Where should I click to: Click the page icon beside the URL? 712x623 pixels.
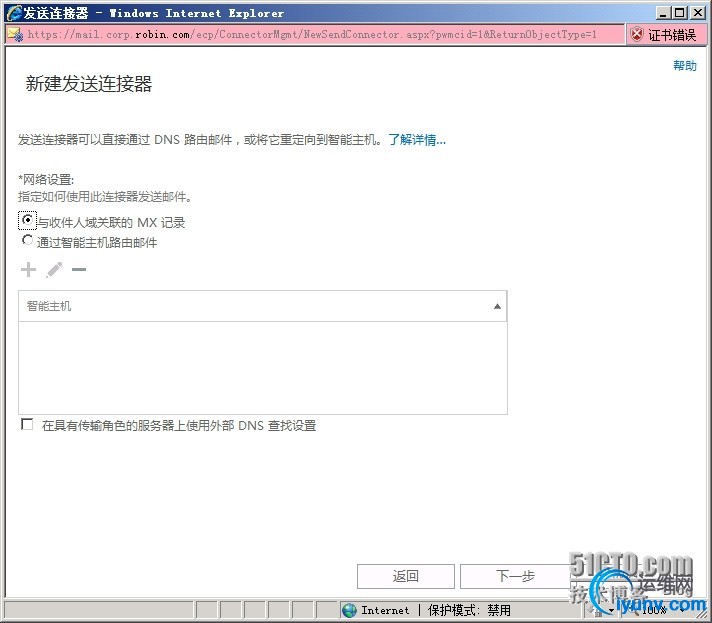15,35
